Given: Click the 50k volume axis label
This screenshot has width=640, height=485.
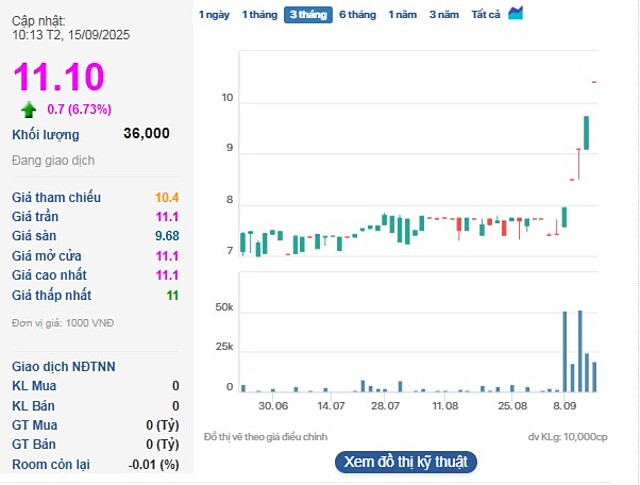Looking at the screenshot, I should click(x=224, y=309).
